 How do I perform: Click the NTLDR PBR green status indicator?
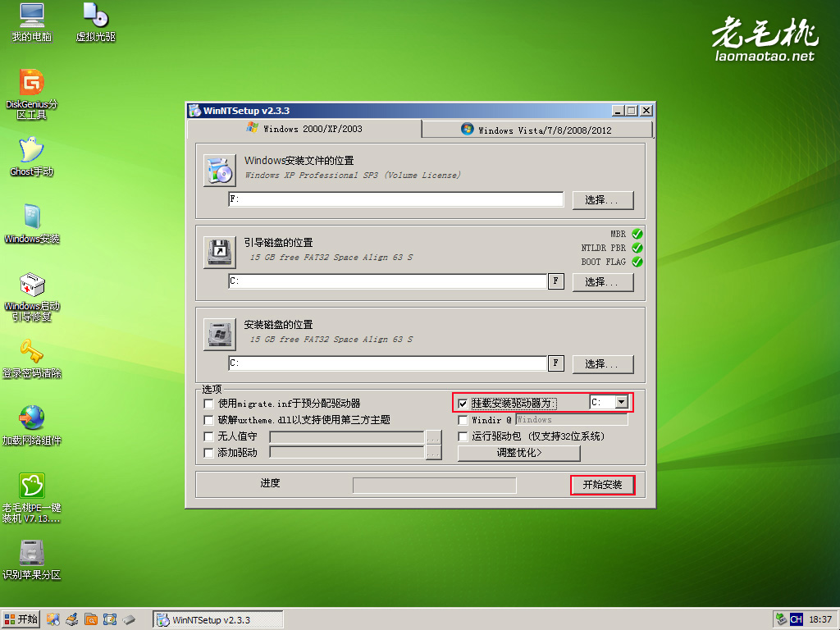(637, 248)
